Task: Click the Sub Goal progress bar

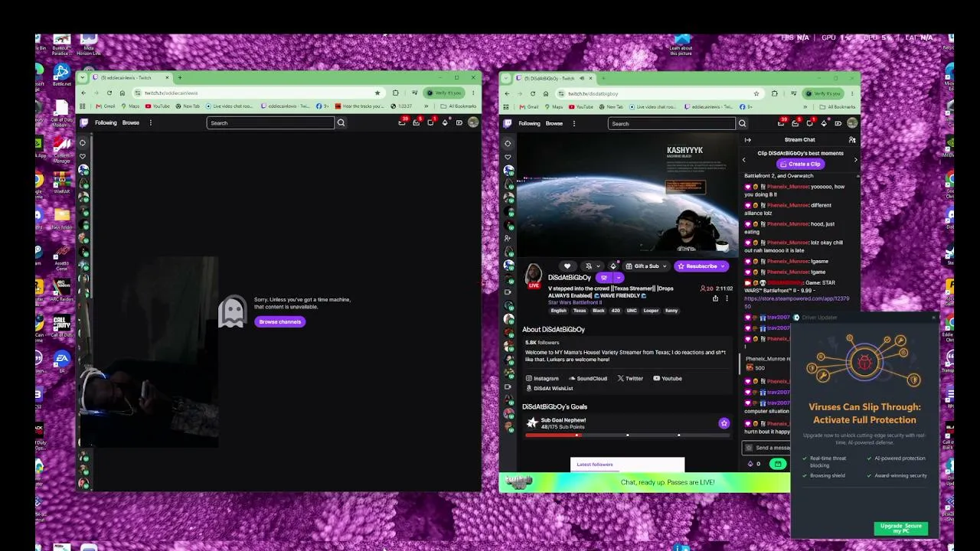Action: point(628,435)
